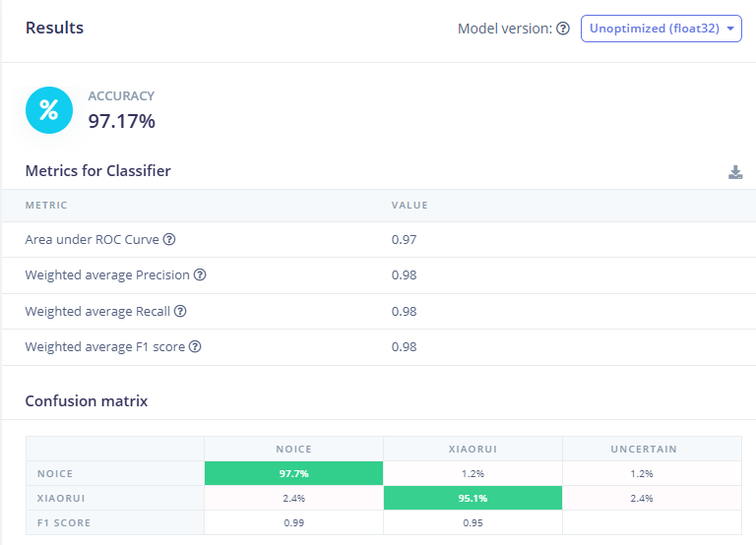Click the XIAORUI row, UNCERTAIN column cell

pyautogui.click(x=652, y=498)
